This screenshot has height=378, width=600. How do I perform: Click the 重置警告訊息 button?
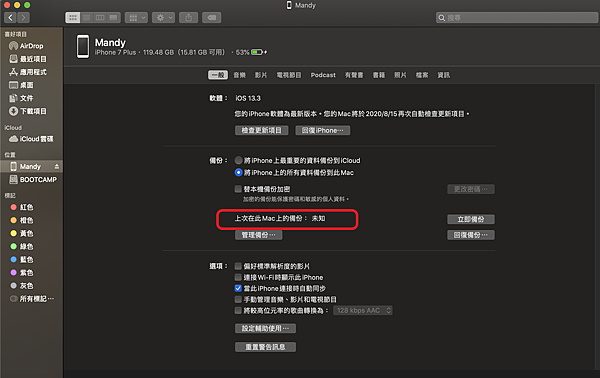point(265,347)
